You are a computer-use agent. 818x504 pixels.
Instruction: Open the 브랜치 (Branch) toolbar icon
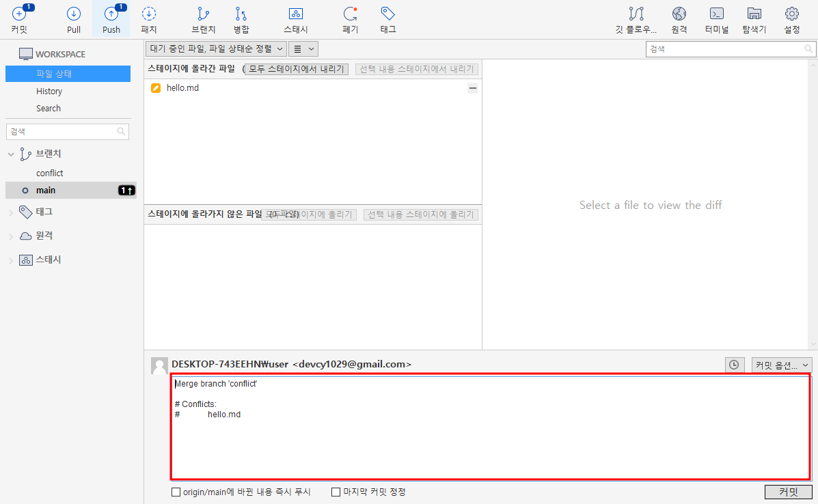[x=203, y=14]
